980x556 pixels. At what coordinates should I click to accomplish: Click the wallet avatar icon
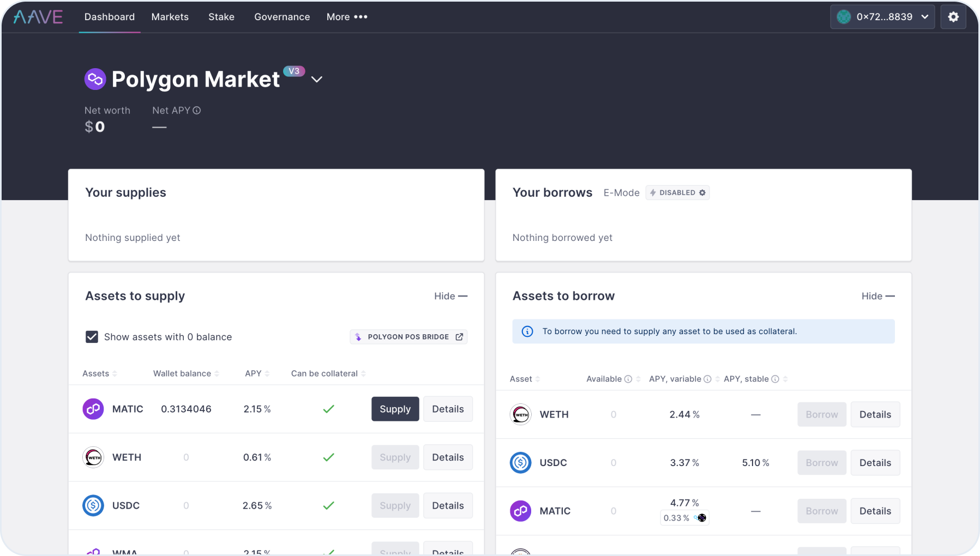tap(844, 17)
